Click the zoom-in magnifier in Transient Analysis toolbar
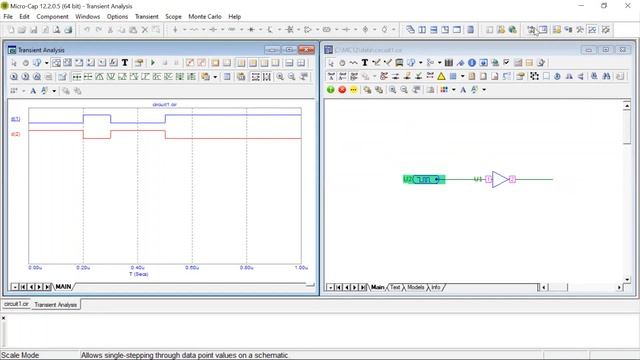 [x=280, y=77]
